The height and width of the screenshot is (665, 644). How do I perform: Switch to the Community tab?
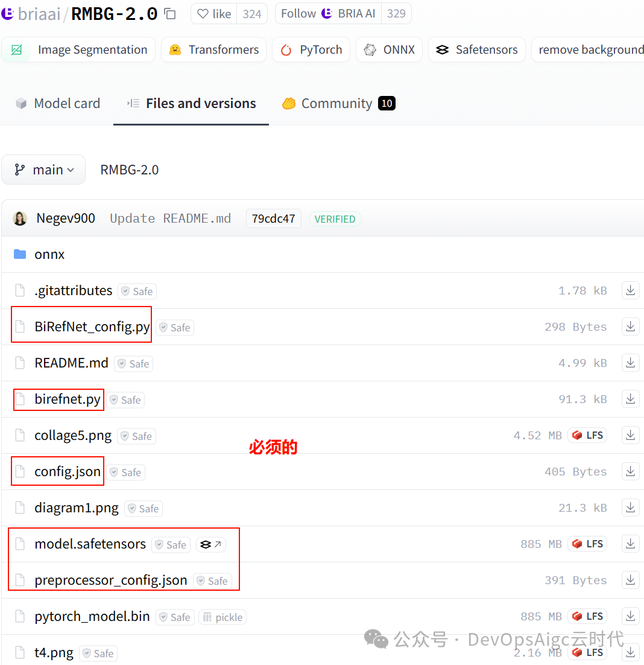pos(338,103)
